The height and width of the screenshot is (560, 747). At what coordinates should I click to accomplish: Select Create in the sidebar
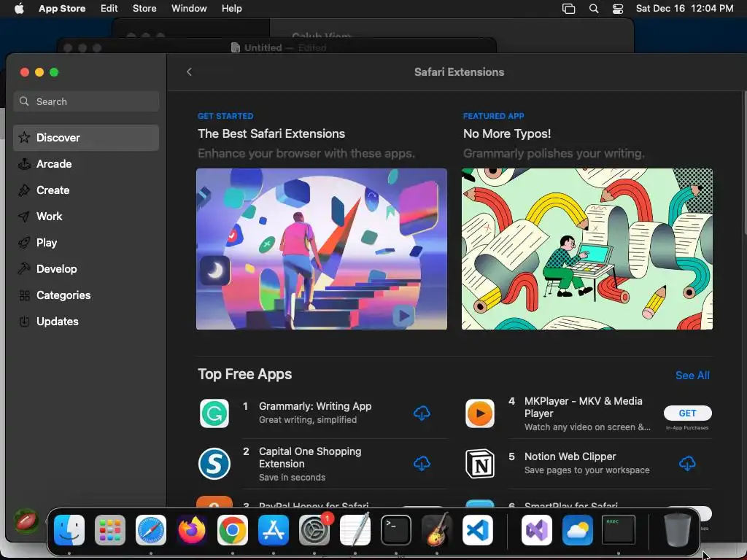86,190
